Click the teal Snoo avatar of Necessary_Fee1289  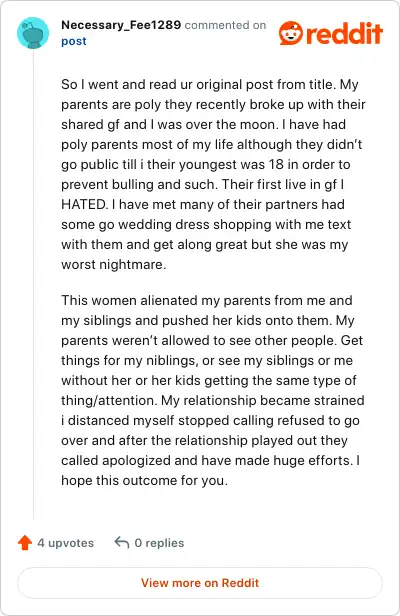[x=33, y=33]
